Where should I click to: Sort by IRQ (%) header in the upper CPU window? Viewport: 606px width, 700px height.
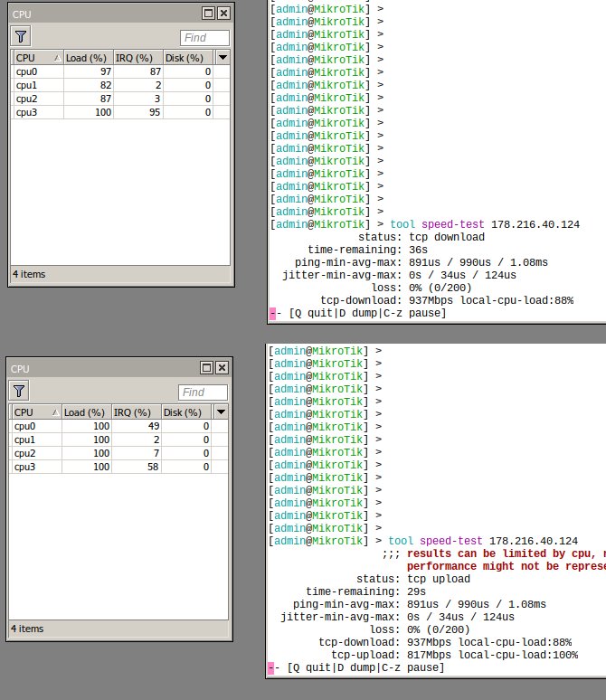(x=138, y=58)
